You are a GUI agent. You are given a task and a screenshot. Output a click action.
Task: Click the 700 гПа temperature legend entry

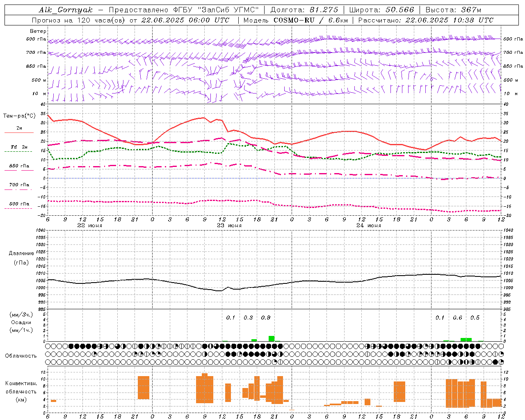point(19,185)
